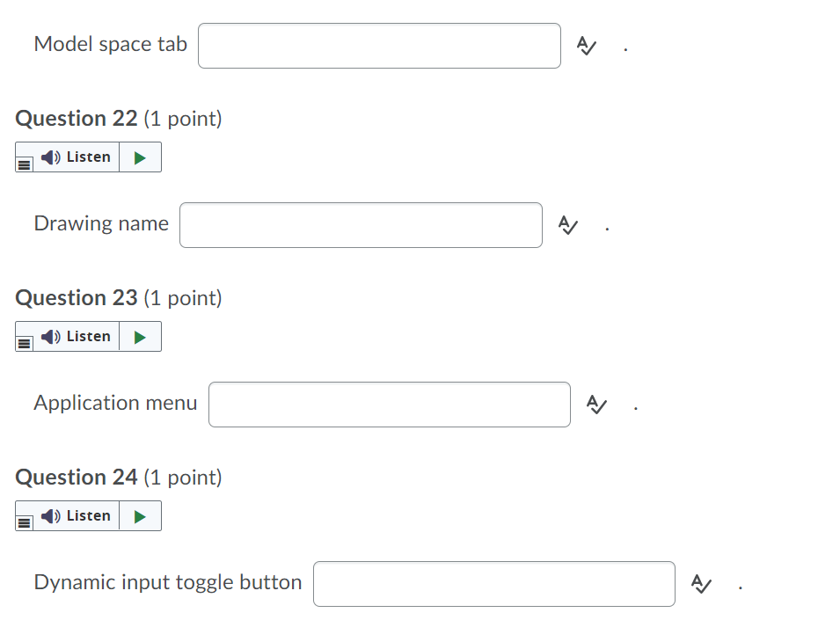840x620 pixels.
Task: Click the speaker icon on Question 23's Listen button
Action: [50, 336]
